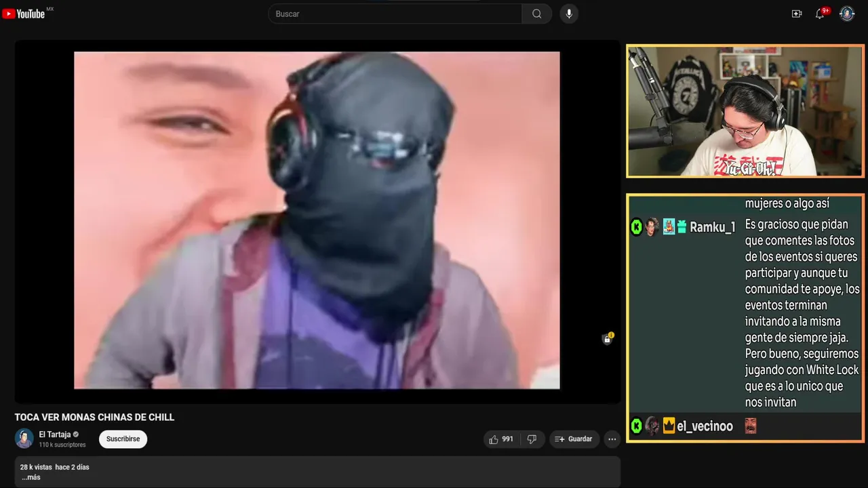Image resolution: width=868 pixels, height=488 pixels.
Task: Open El Tartaja channel name link
Action: coord(54,434)
